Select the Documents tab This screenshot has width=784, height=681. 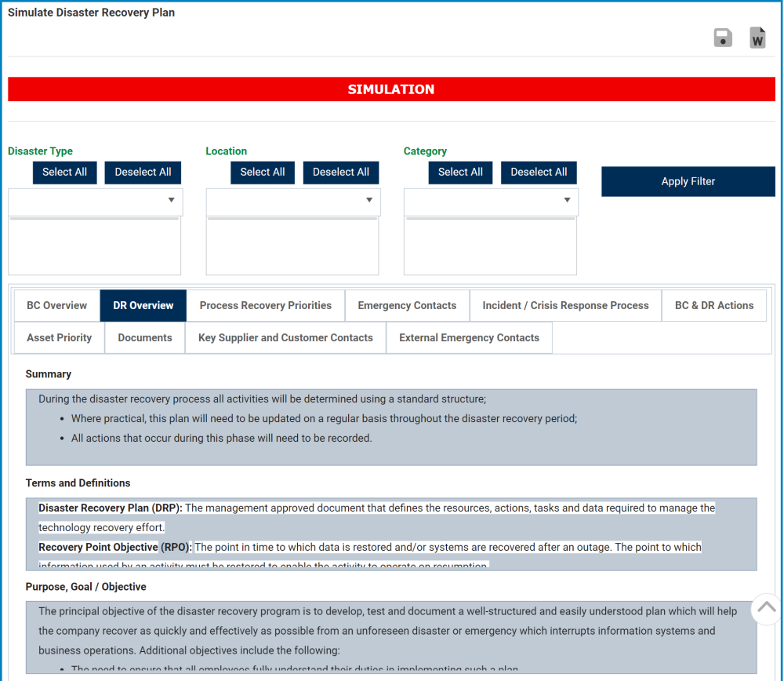[x=145, y=338]
